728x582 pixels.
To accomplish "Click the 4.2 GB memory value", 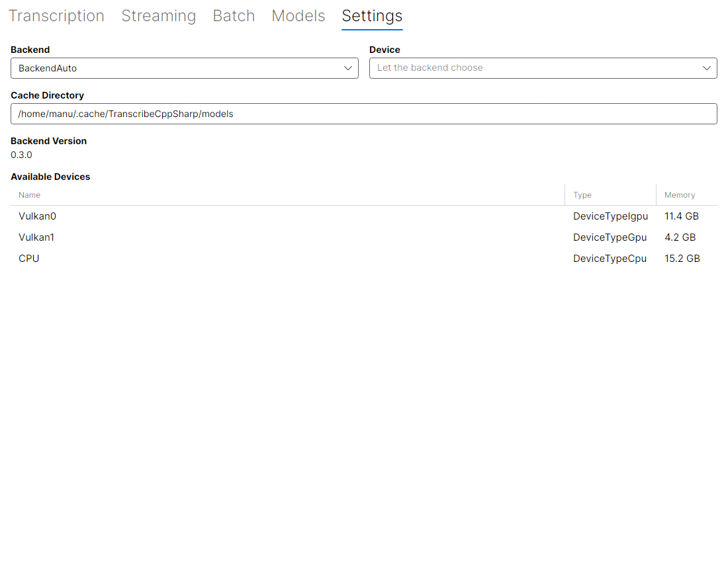I will point(680,237).
